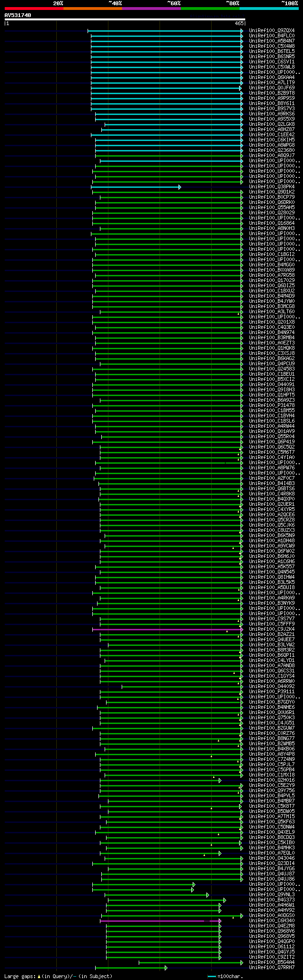Select the UniRef100_B5G4A4 label
The height and width of the screenshot is (980, 303).
[x=272, y=962]
